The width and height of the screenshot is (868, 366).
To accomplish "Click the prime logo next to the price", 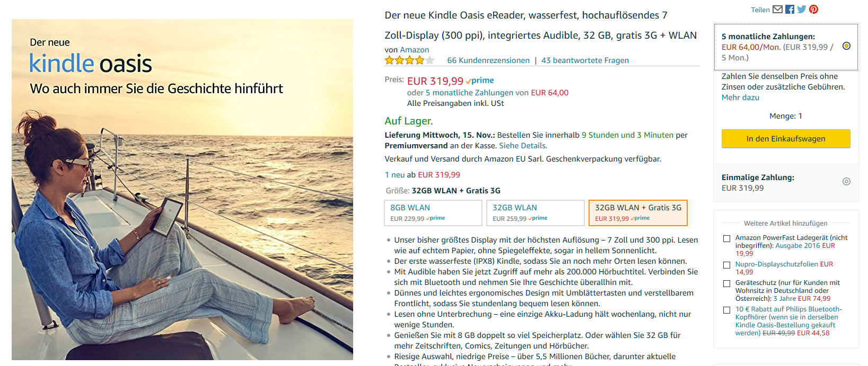I will [x=480, y=81].
